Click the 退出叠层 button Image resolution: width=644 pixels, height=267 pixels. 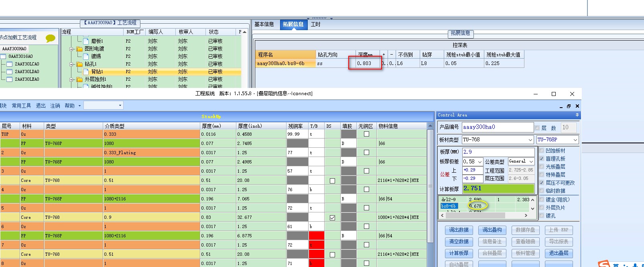pyautogui.click(x=559, y=253)
